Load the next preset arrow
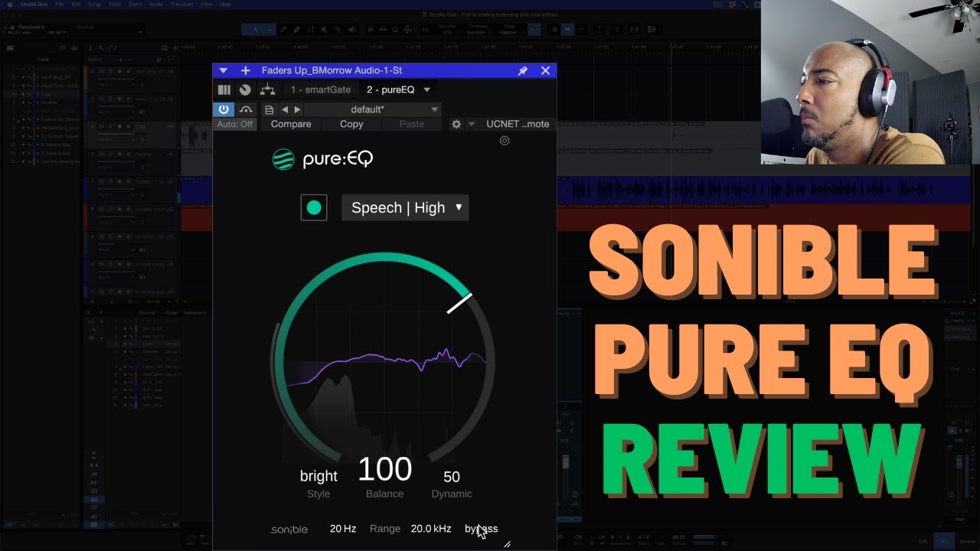The height and width of the screenshot is (551, 980). coord(297,109)
